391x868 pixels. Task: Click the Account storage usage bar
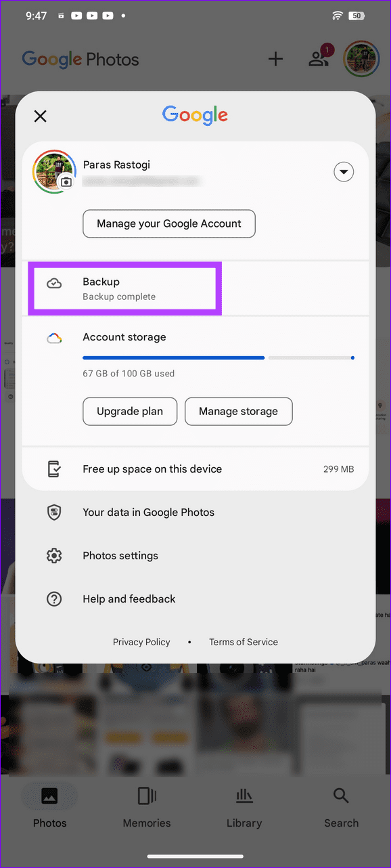click(218, 357)
